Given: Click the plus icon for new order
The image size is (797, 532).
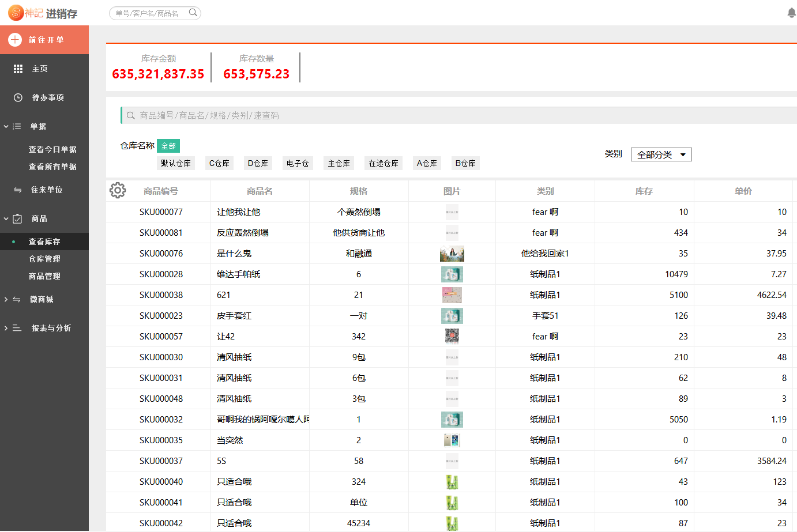Looking at the screenshot, I should pyautogui.click(x=15, y=40).
